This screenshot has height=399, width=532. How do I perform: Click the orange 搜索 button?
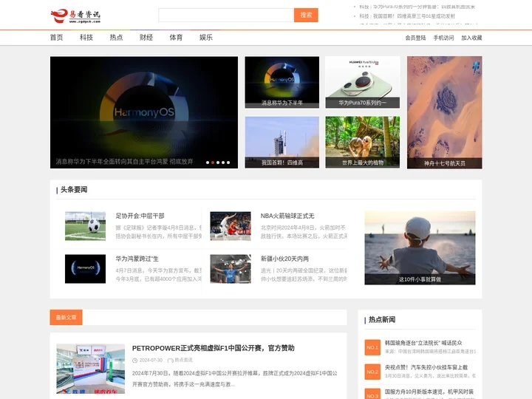(x=306, y=16)
